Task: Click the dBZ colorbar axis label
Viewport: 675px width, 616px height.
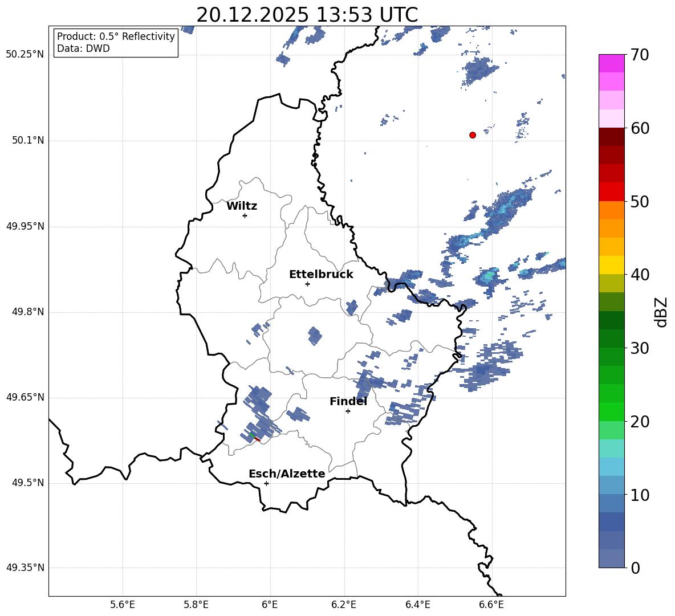Action: [661, 312]
